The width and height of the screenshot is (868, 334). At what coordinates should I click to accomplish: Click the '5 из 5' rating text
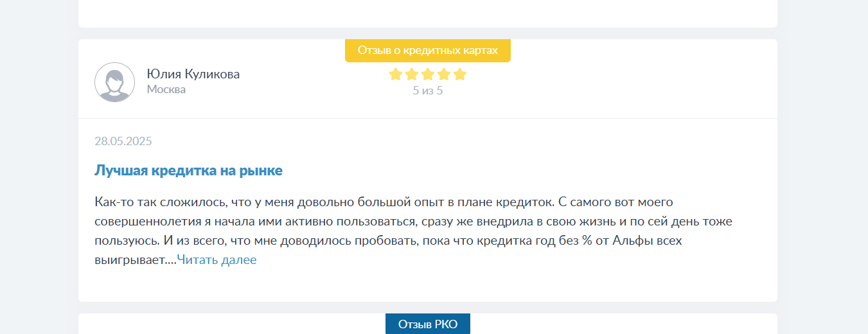pos(428,91)
